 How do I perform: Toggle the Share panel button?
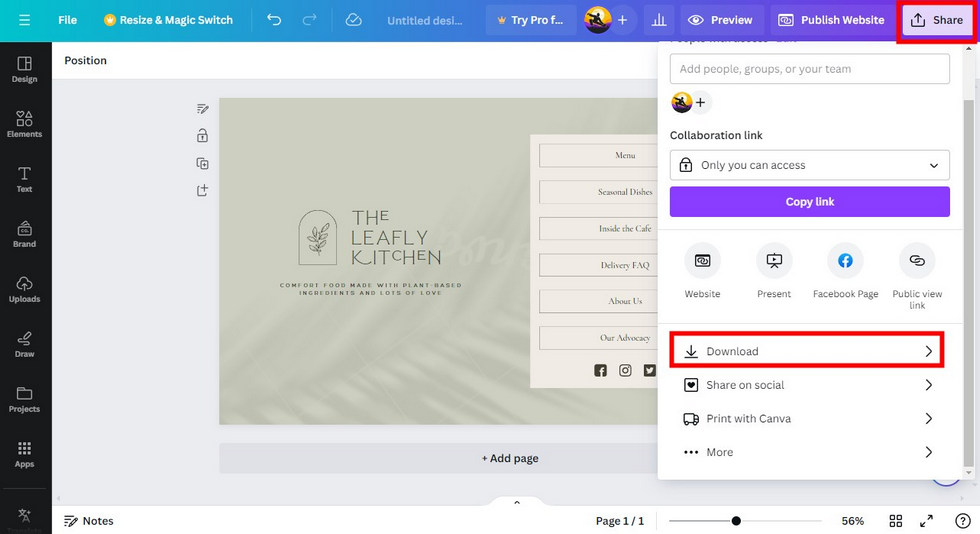click(x=936, y=20)
